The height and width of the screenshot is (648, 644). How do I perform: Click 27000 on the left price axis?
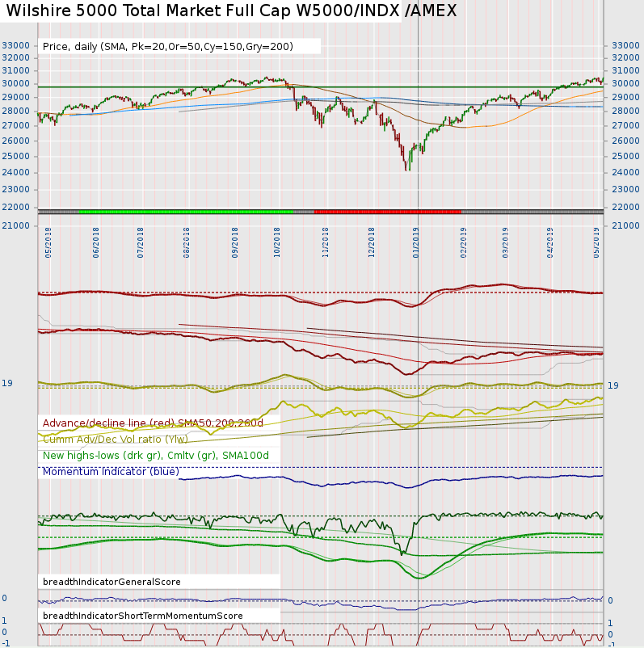point(15,125)
